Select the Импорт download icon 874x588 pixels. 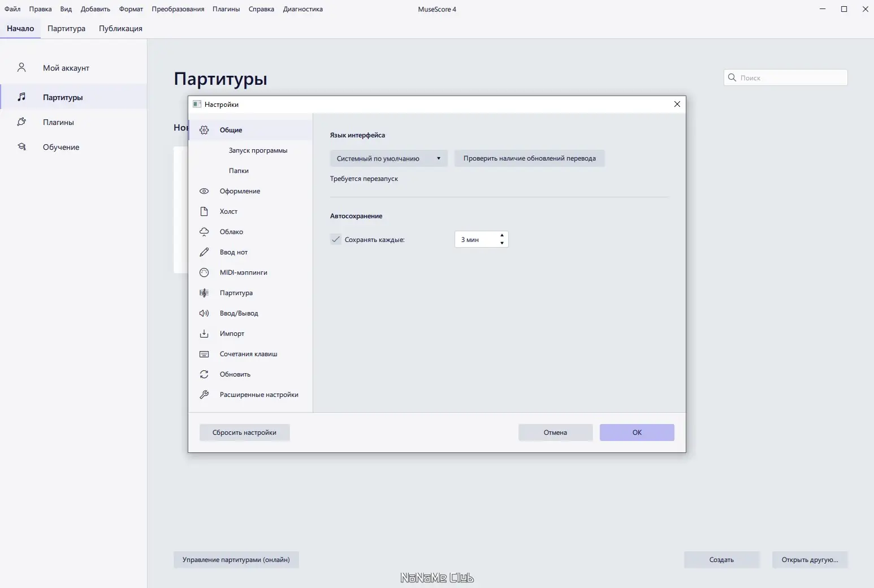coord(204,334)
